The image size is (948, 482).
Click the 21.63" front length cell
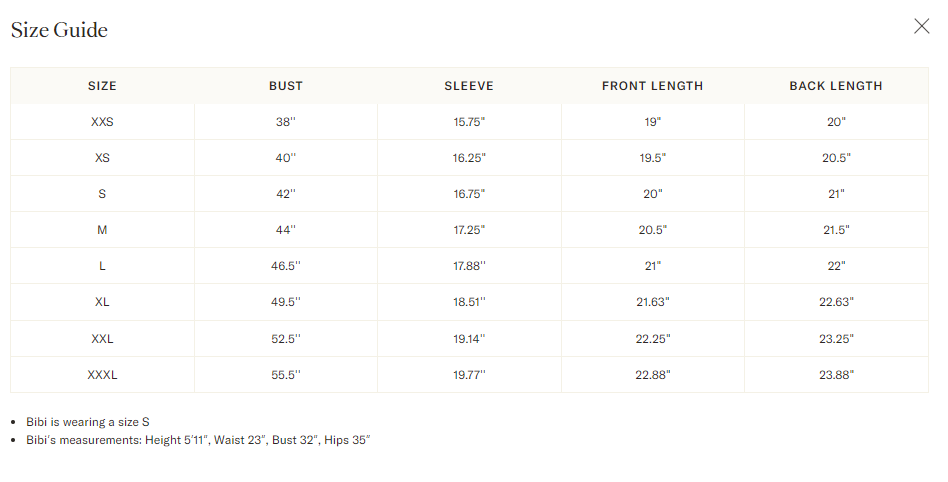652,302
